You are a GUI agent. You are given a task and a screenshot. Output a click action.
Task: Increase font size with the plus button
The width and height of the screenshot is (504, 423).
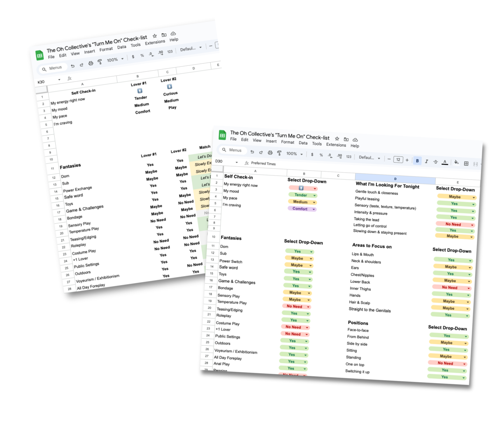[x=407, y=160]
